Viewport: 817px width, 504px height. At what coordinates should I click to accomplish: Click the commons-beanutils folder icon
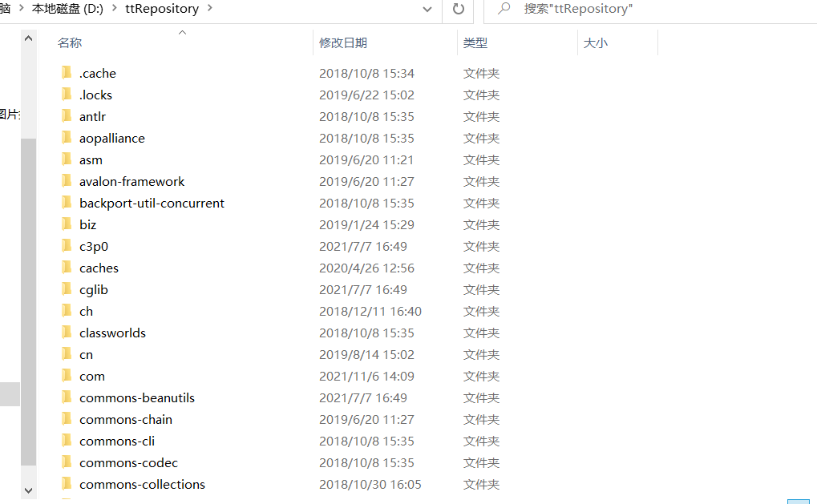[67, 397]
